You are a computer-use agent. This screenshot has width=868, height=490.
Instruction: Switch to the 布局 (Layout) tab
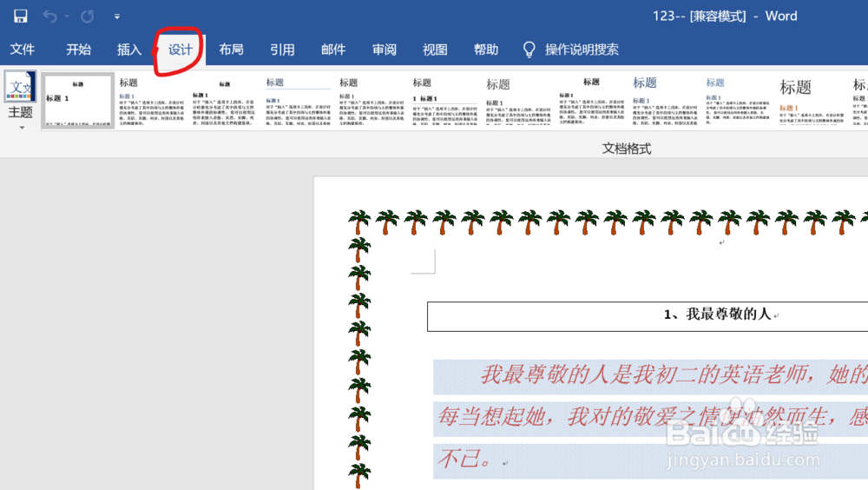coord(232,50)
